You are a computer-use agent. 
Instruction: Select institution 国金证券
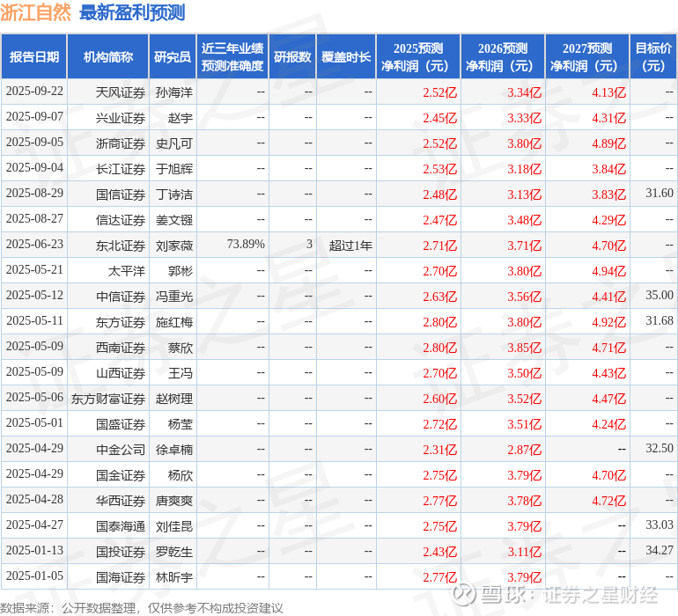pyautogui.click(x=121, y=475)
